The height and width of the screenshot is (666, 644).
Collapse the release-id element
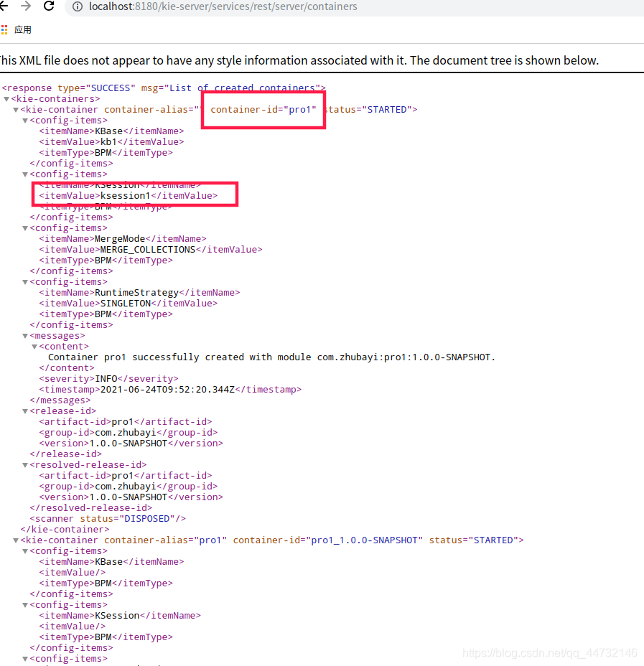point(24,411)
